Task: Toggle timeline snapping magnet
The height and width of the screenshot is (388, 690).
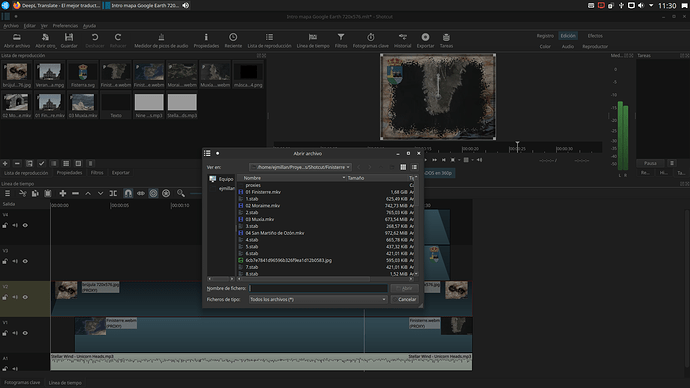Action: click(128, 193)
